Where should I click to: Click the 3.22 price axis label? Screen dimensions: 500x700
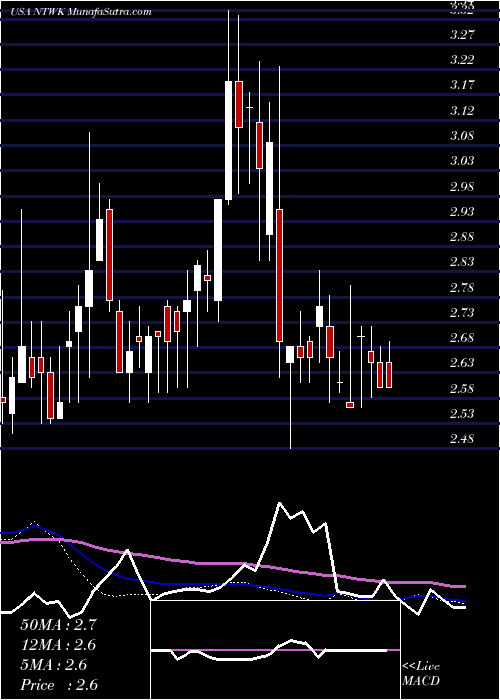coord(462,60)
